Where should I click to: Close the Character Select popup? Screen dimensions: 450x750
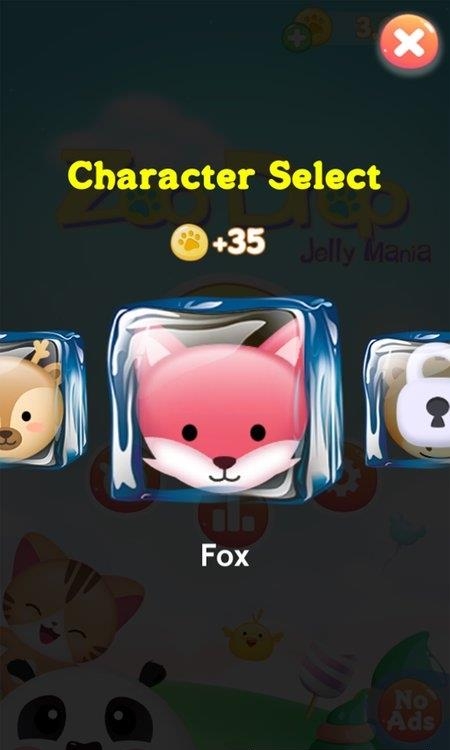pyautogui.click(x=409, y=42)
